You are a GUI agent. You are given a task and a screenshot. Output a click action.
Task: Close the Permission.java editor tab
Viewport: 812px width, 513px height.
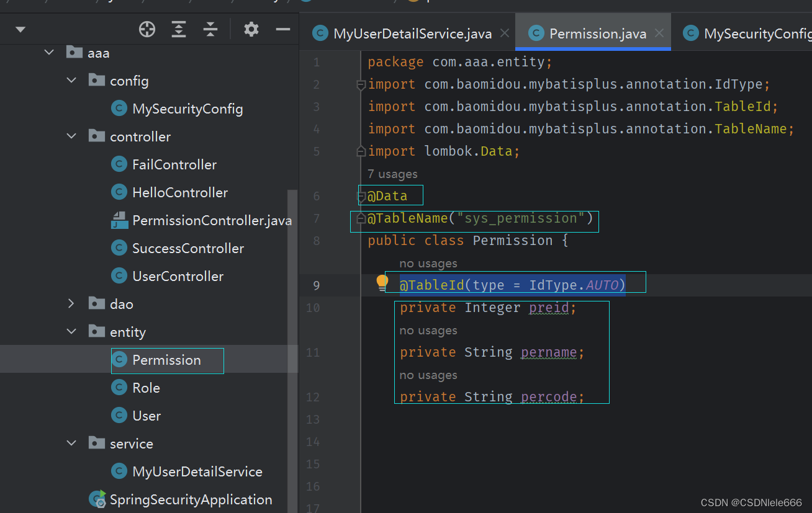(x=659, y=33)
